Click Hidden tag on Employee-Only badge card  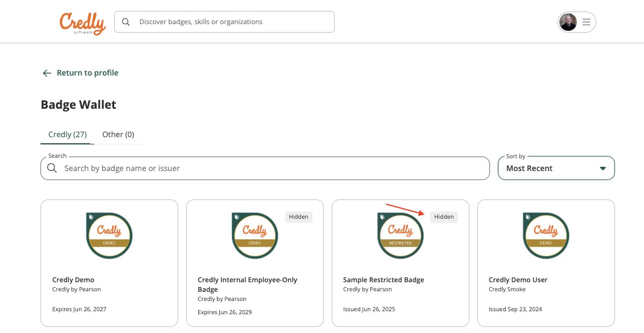coord(298,217)
